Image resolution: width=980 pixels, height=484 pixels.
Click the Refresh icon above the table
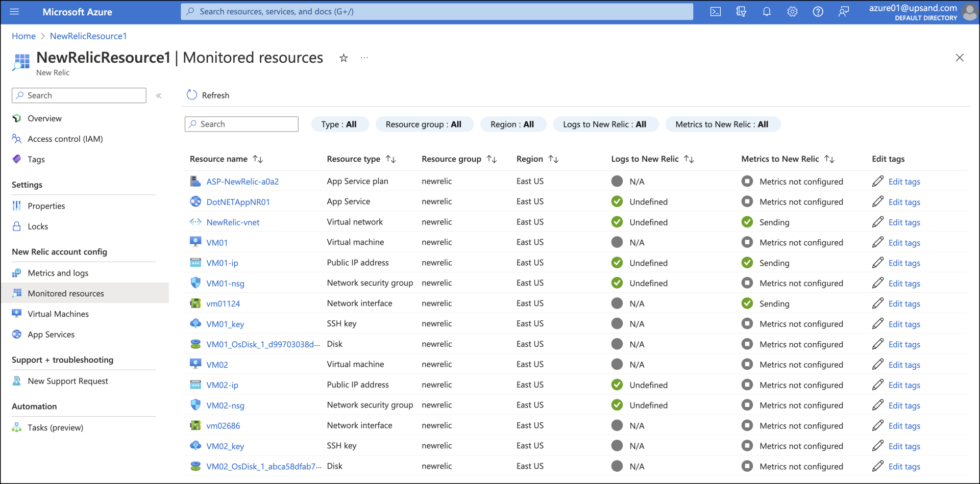point(191,95)
